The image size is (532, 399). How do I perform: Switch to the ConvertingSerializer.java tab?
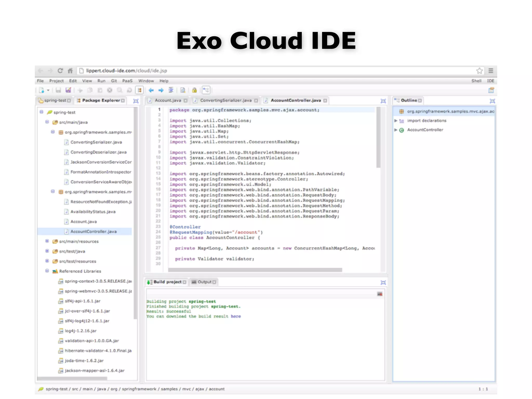click(x=225, y=101)
